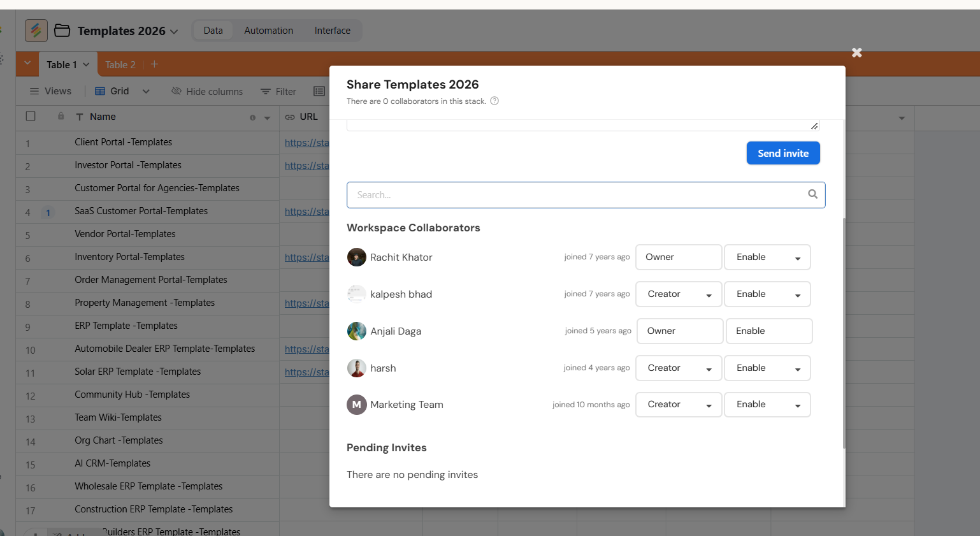Image resolution: width=980 pixels, height=536 pixels.
Task: Click the info icon in Name column header
Action: click(253, 118)
